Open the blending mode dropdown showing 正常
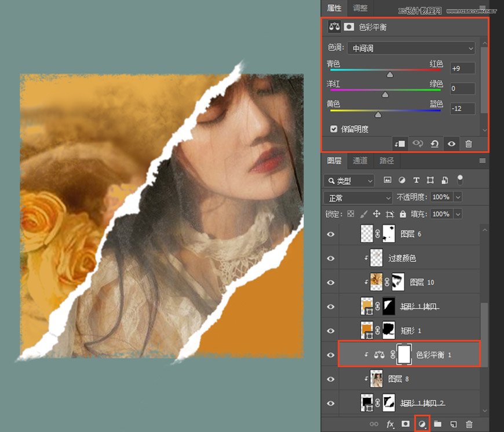Image resolution: width=504 pixels, height=432 pixels. (x=357, y=197)
